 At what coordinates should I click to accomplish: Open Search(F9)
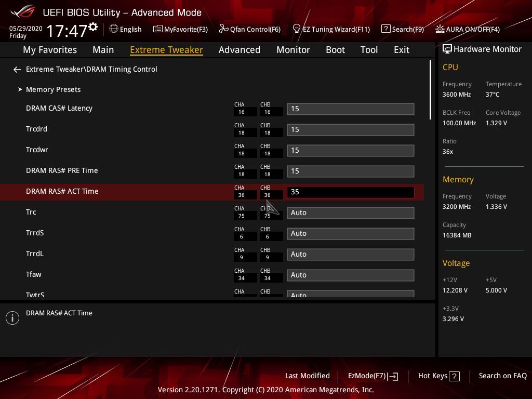[x=408, y=29]
